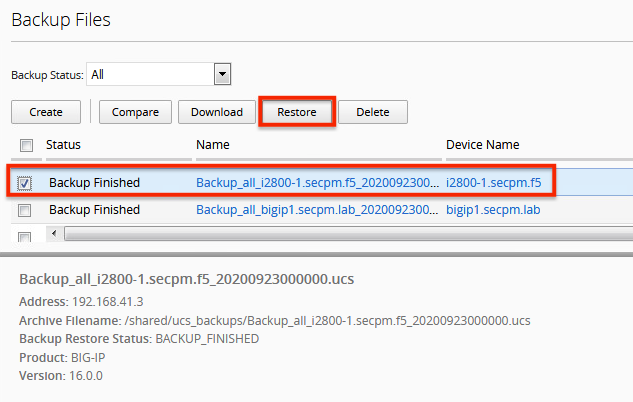Sort by the Device Name column header
The height and width of the screenshot is (402, 633).
(482, 145)
